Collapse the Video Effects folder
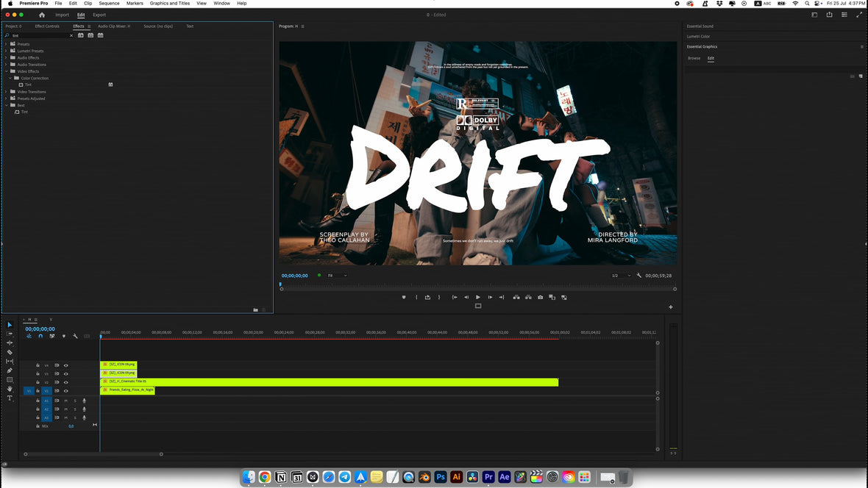868x488 pixels. pos(6,71)
